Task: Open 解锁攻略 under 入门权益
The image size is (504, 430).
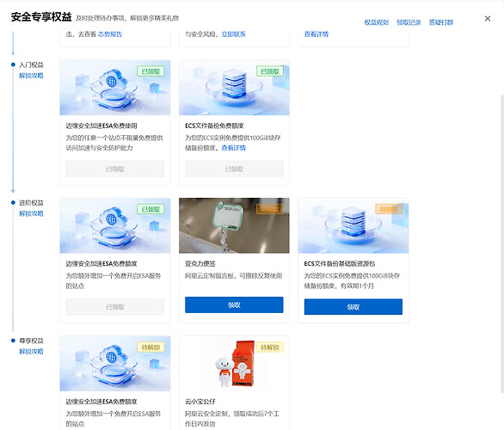Action: (31, 76)
